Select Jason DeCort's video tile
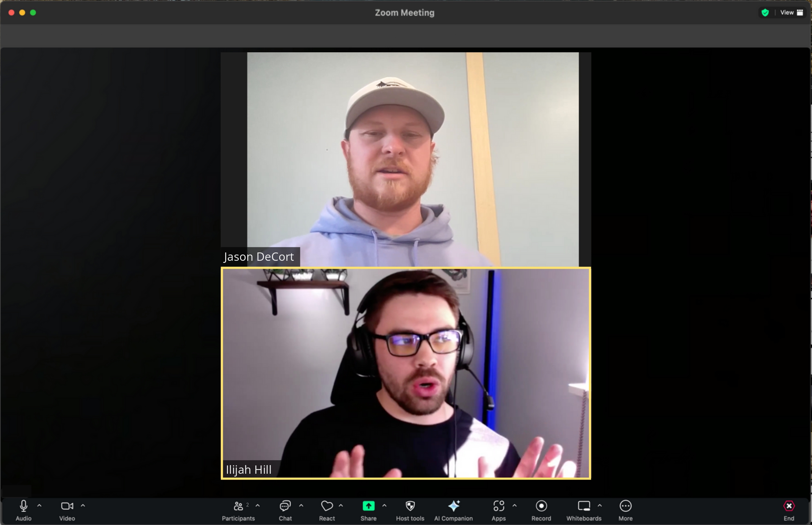The image size is (812, 525). click(x=406, y=159)
